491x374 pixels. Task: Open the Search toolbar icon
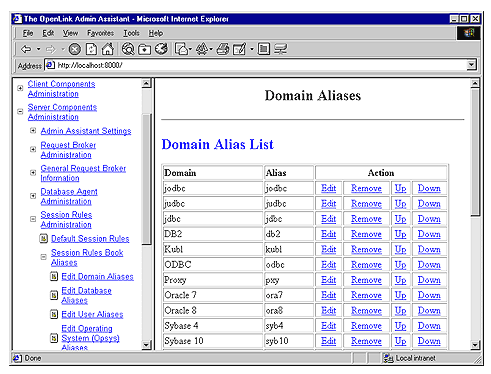(128, 49)
